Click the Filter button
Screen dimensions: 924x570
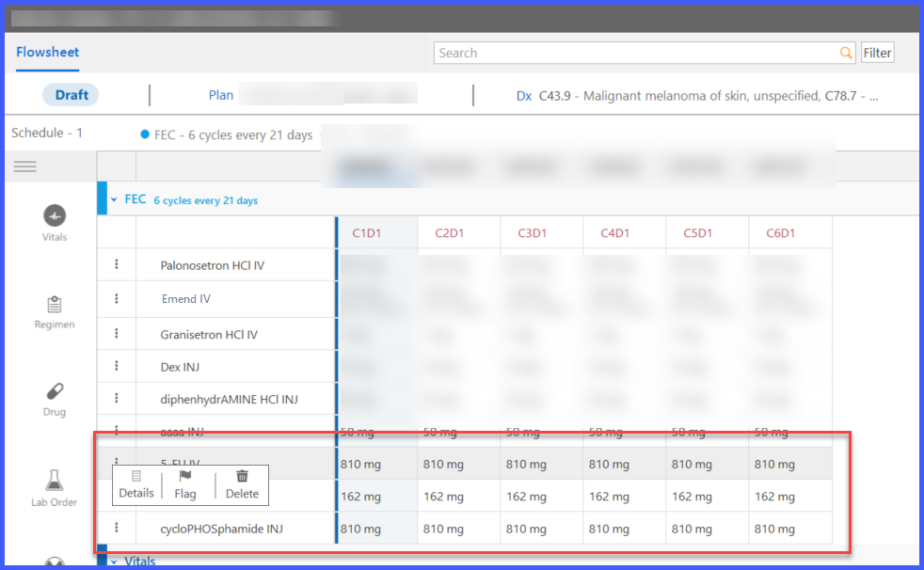tap(878, 53)
